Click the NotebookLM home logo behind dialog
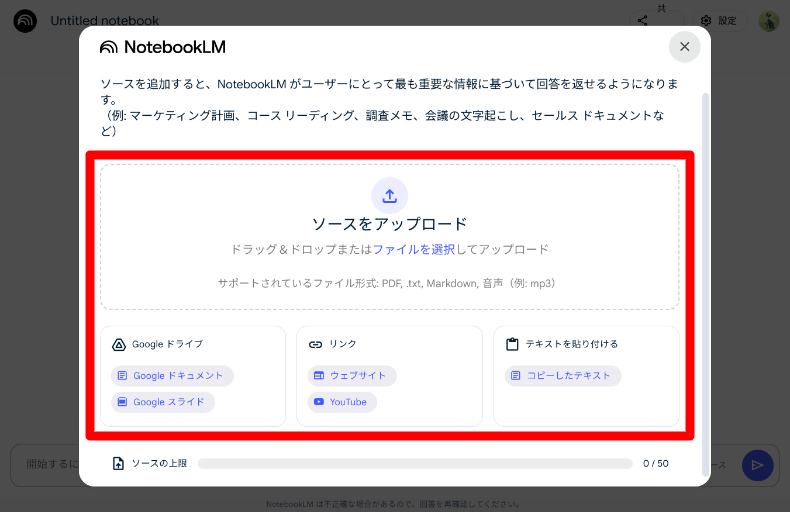Screen dimensions: 790x512 coord(25,21)
